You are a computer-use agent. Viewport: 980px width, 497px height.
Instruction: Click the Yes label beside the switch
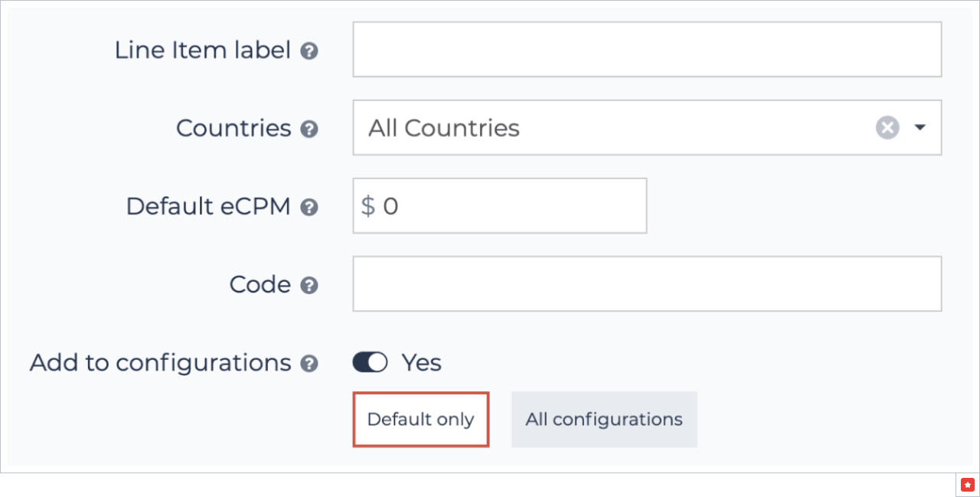pyautogui.click(x=422, y=362)
